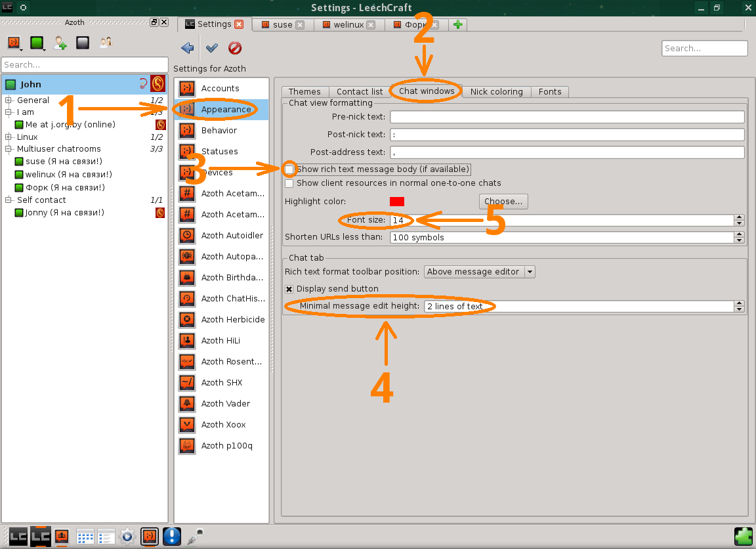756x549 pixels.
Task: Click the add contact icon with green plus
Action: pos(60,43)
